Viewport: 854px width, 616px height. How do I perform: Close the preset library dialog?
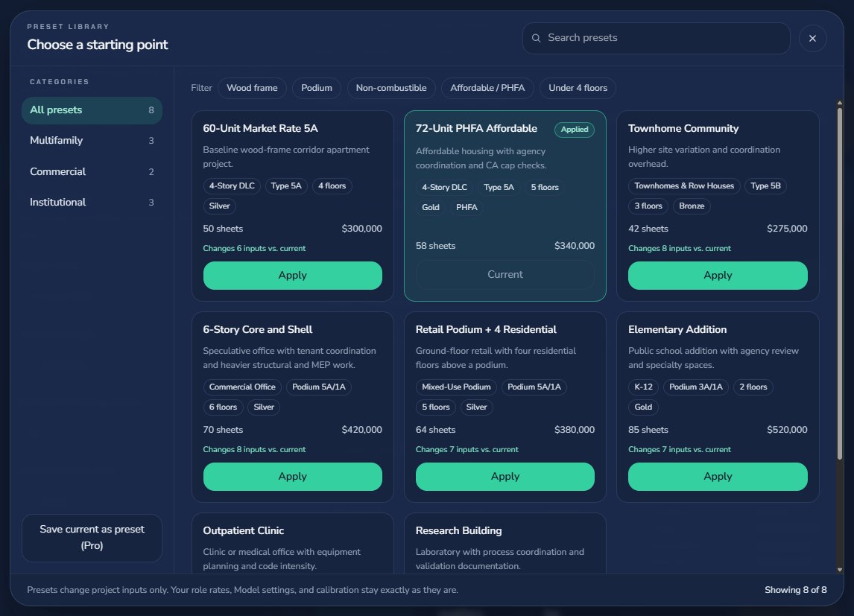coord(812,38)
